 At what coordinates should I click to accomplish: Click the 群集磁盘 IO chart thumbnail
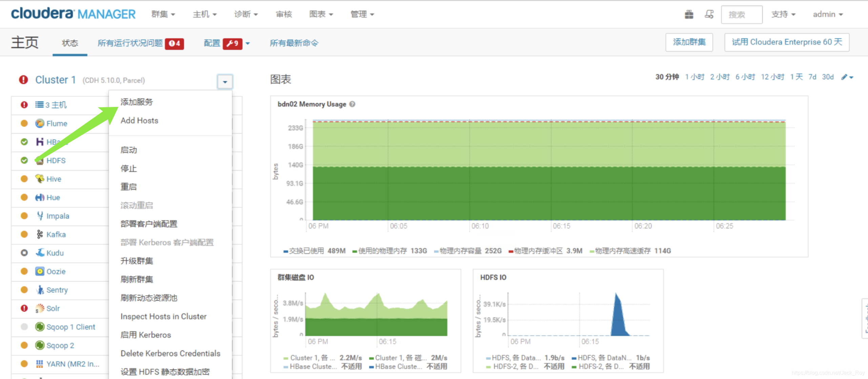pyautogui.click(x=366, y=321)
